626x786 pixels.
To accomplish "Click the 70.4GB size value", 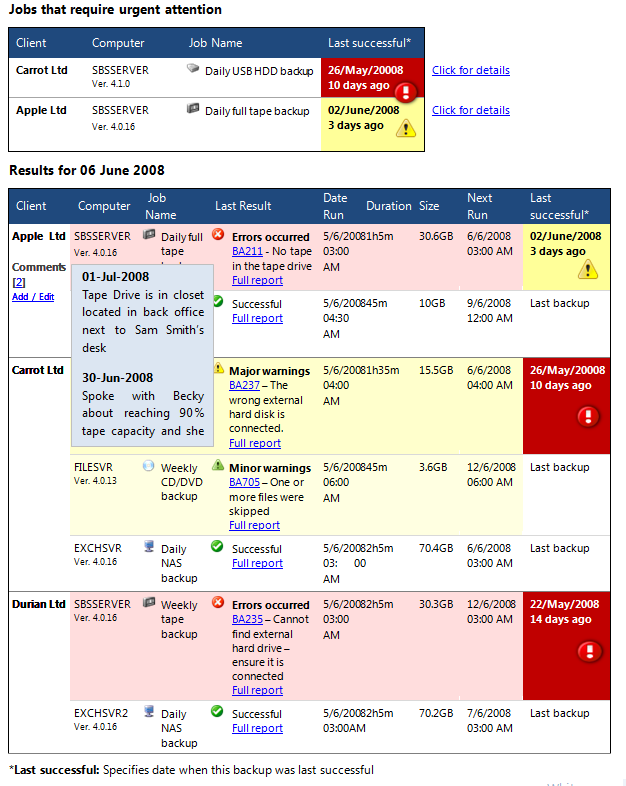I will (x=436, y=548).
